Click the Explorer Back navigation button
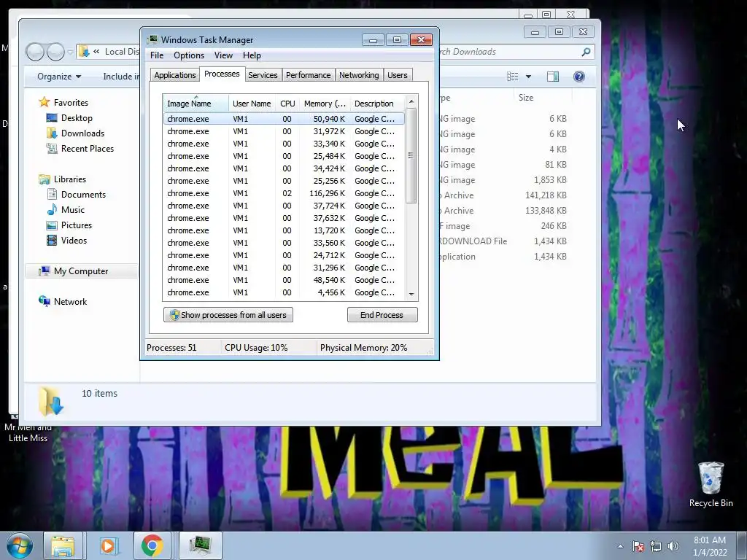Viewport: 747px width, 560px height. (x=35, y=52)
